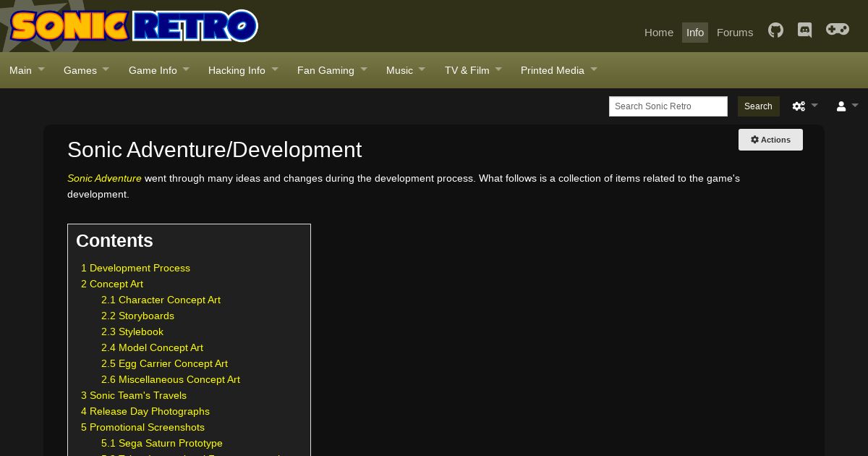Expand the Fan Gaming menu dropdown

coord(332,70)
